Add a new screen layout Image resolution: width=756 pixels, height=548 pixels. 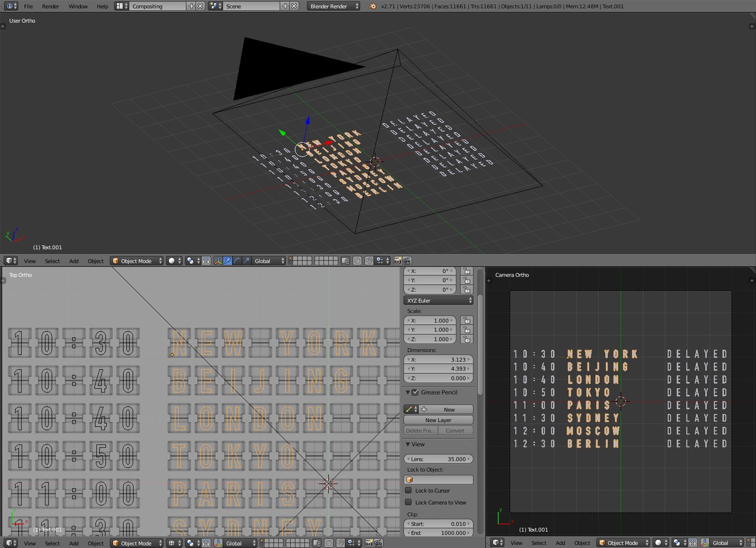pyautogui.click(x=191, y=6)
